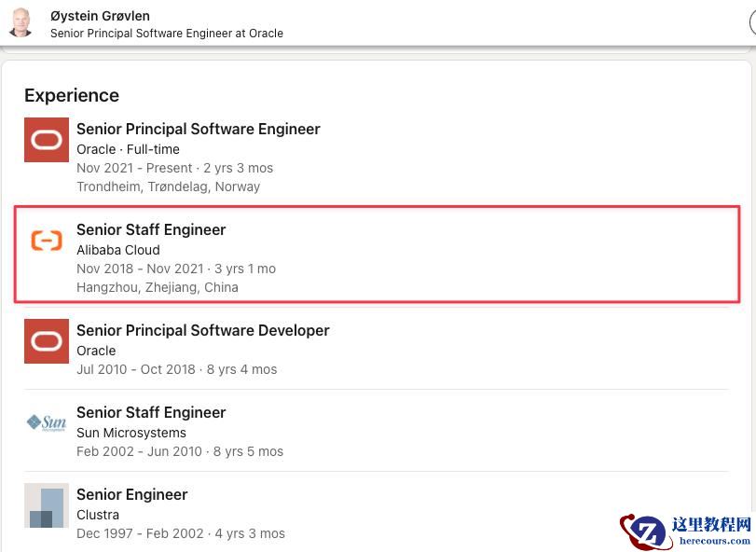Screen dimensions: 756x552
Task: Click the Oracle · Full-time employment line
Action: point(128,149)
